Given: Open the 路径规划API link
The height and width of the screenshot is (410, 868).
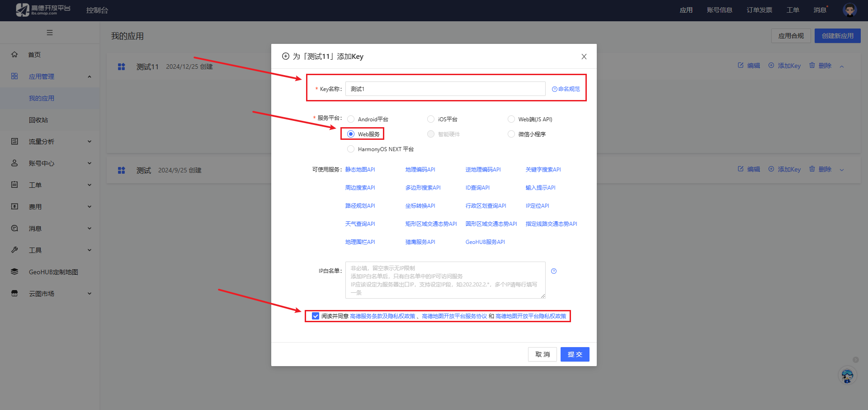Looking at the screenshot, I should click(x=360, y=206).
